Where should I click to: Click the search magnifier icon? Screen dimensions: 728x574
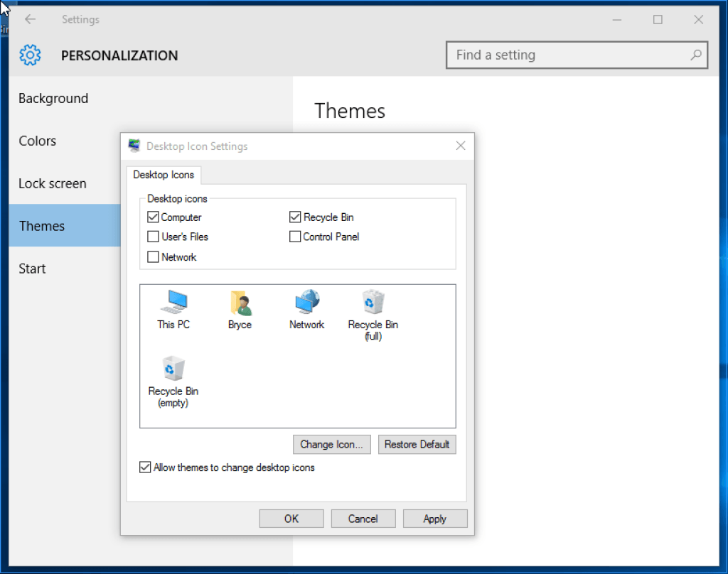695,55
